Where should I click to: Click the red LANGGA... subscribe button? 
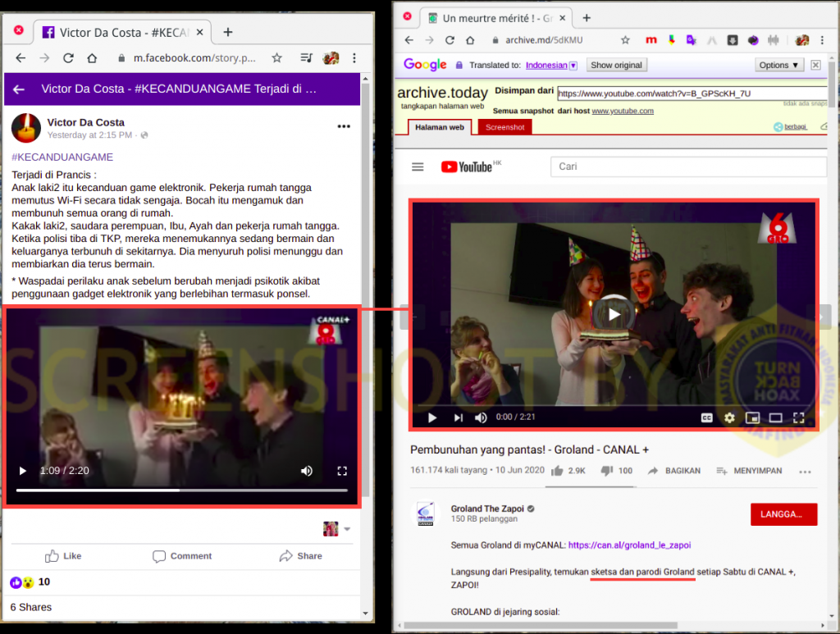click(783, 514)
